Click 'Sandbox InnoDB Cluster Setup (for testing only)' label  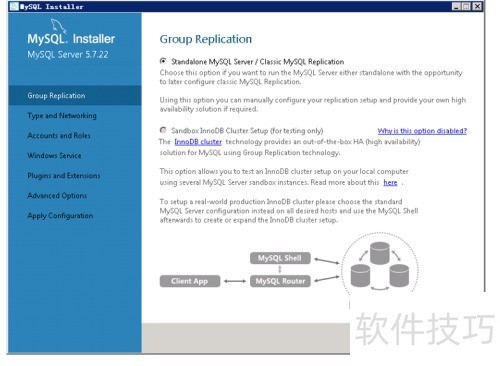click(247, 131)
